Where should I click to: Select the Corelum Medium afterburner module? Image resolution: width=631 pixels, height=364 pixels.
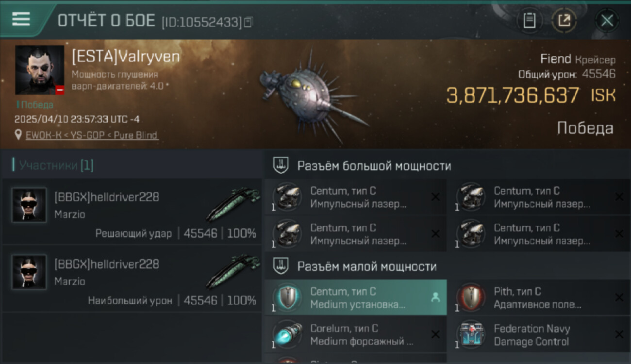tap(355, 334)
